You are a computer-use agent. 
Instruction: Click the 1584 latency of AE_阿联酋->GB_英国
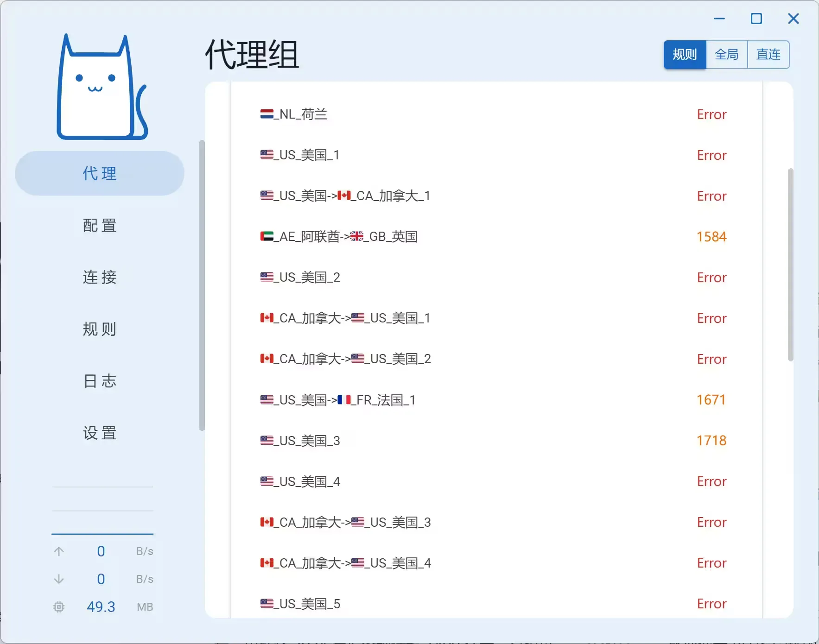tap(711, 237)
